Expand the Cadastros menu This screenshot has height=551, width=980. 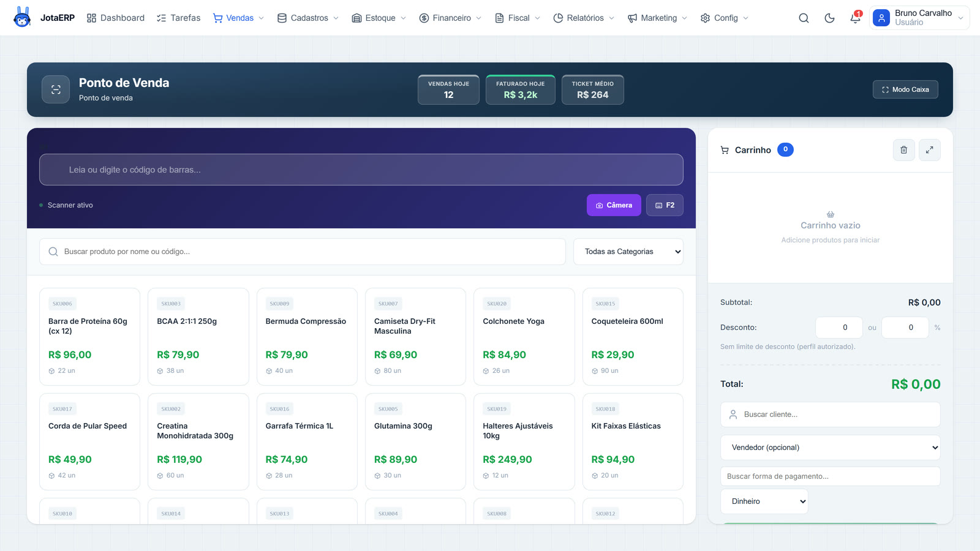[x=308, y=18]
